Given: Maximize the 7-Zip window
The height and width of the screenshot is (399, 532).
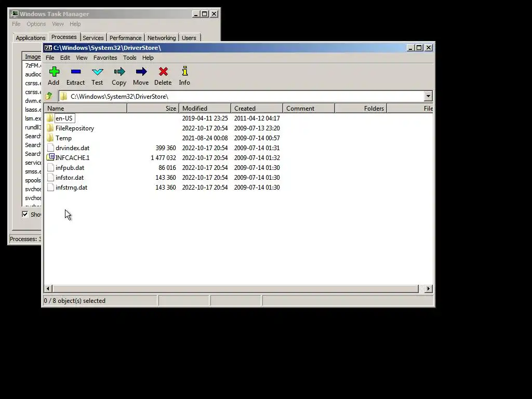Looking at the screenshot, I should (x=419, y=48).
